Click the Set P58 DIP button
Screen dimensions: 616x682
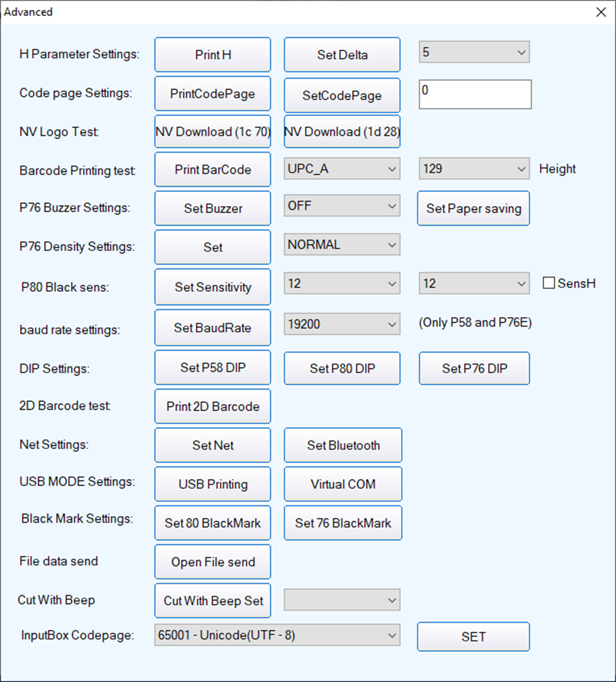click(212, 368)
